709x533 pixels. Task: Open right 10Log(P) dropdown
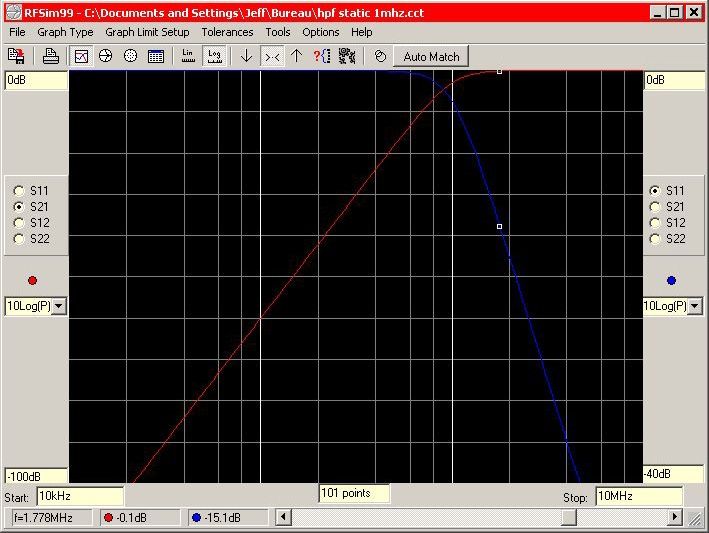695,306
